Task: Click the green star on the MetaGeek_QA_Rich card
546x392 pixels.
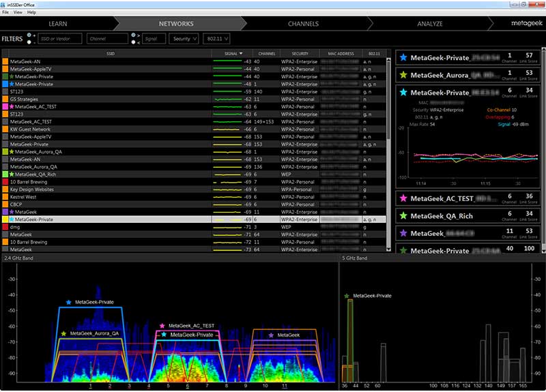Action: click(x=404, y=216)
